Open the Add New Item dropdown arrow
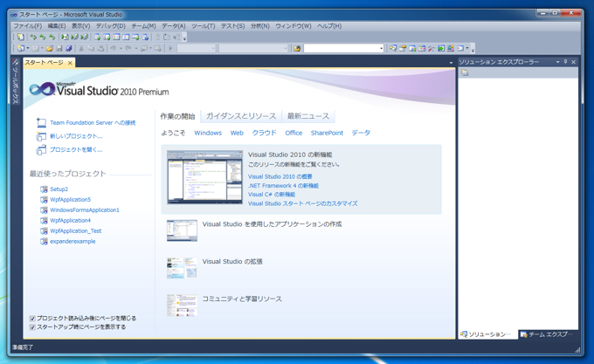 pos(43,48)
